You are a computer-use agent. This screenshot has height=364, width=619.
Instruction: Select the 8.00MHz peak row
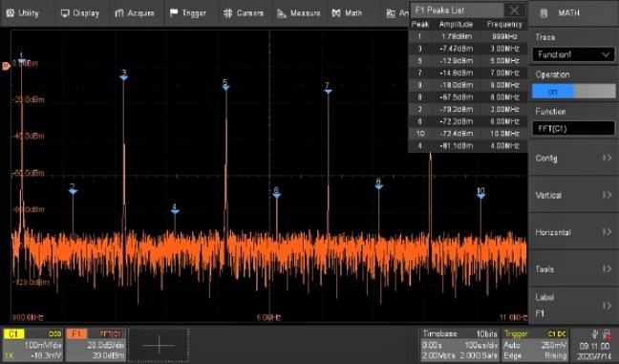[x=468, y=97]
